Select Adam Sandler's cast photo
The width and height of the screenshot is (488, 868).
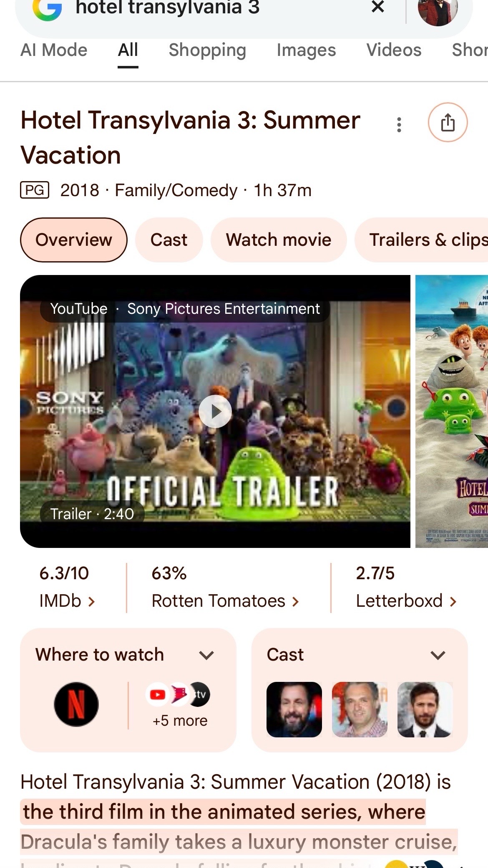coord(294,709)
